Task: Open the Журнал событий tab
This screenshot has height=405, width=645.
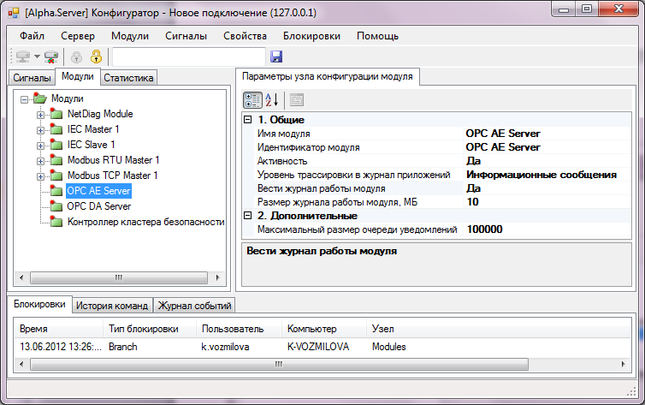Action: coord(194,306)
